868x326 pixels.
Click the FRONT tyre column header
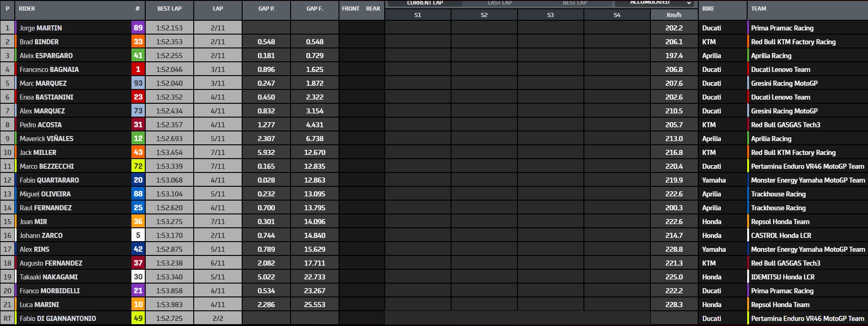351,9
